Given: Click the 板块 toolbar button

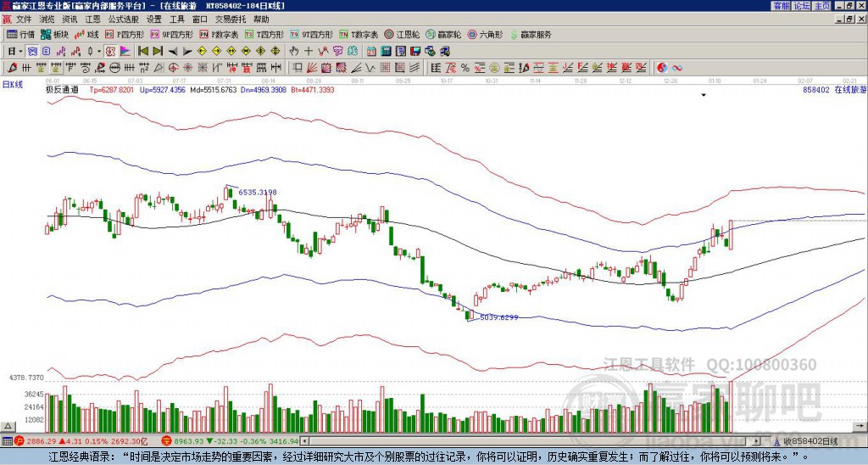Looking at the screenshot, I should tap(55, 34).
